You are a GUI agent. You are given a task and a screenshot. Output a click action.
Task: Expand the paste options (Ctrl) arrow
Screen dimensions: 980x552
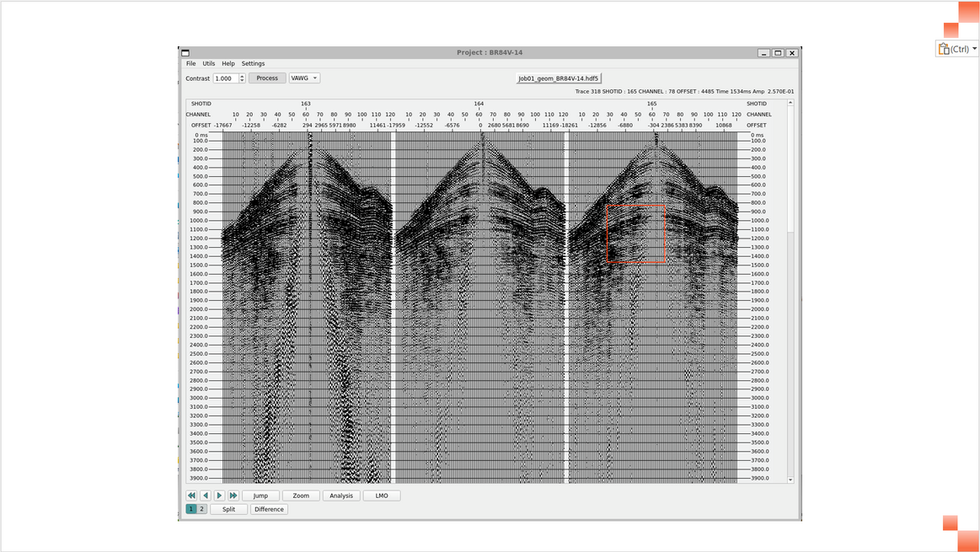coord(974,49)
